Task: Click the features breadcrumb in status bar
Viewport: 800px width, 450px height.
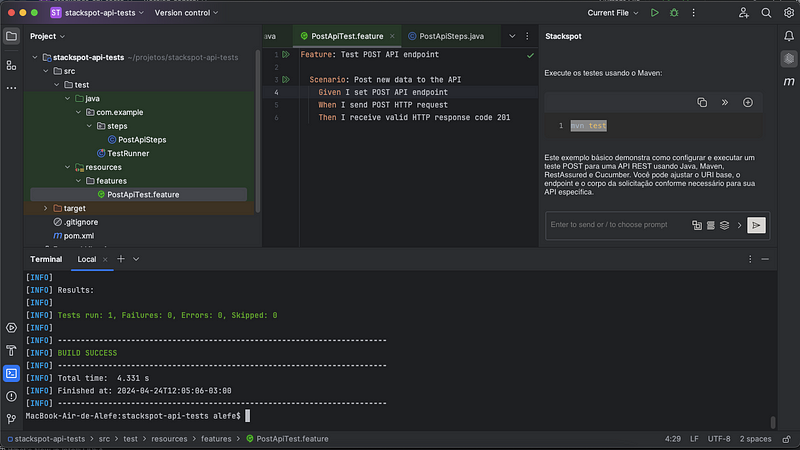Action: [x=216, y=439]
